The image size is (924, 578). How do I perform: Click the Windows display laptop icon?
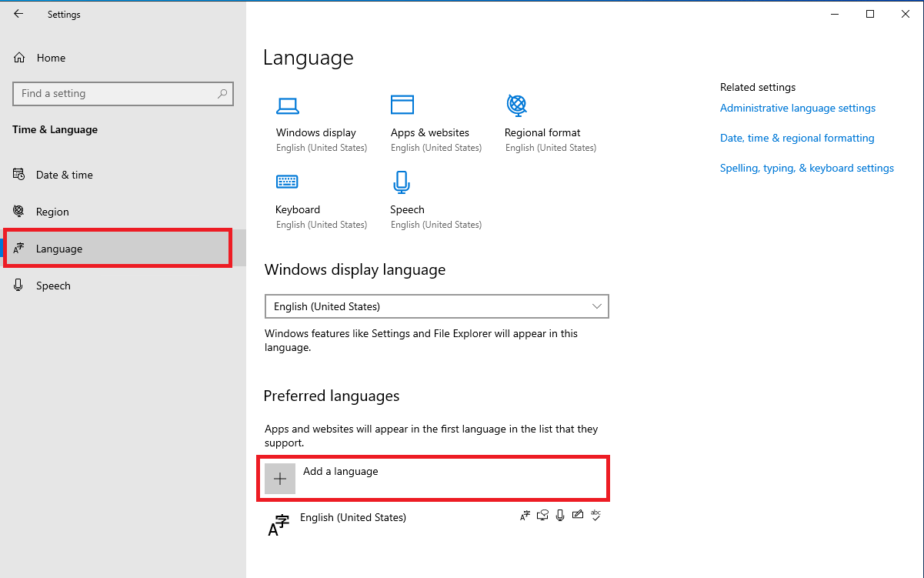pyautogui.click(x=288, y=105)
